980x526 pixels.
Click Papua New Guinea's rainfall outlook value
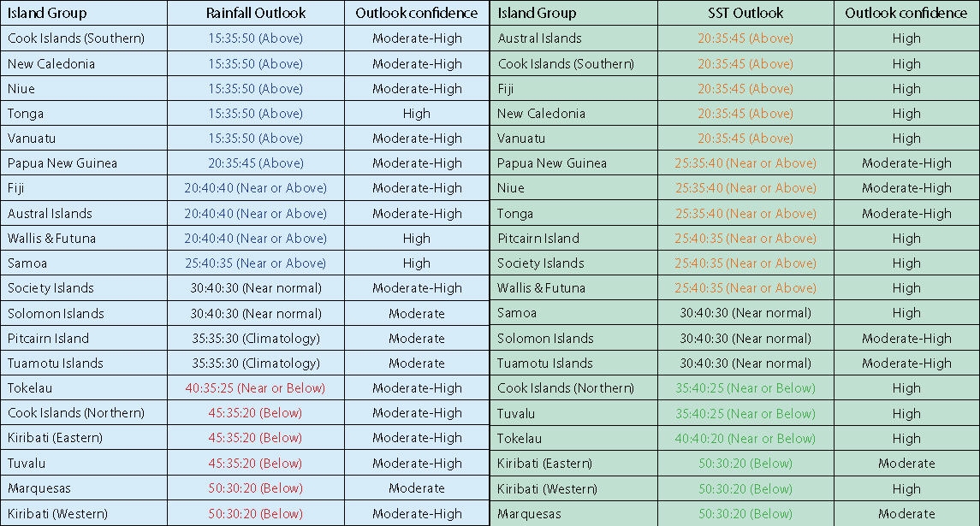[x=255, y=163]
